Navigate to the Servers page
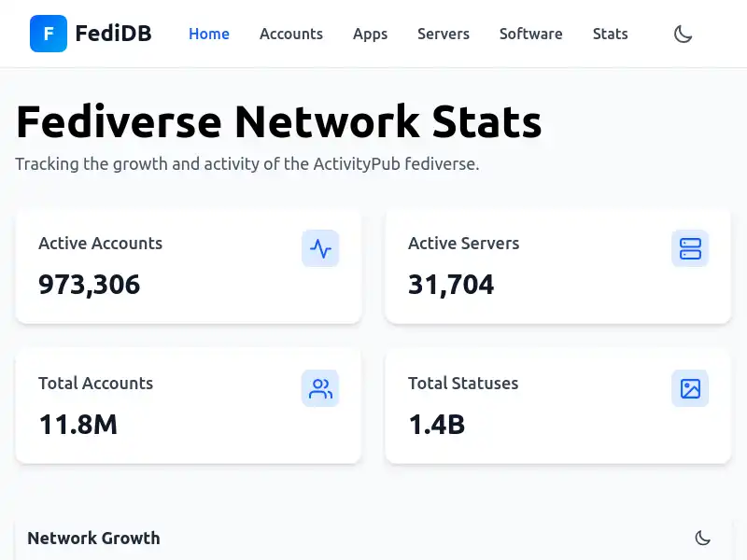Screen dimensions: 747x560 click(443, 34)
